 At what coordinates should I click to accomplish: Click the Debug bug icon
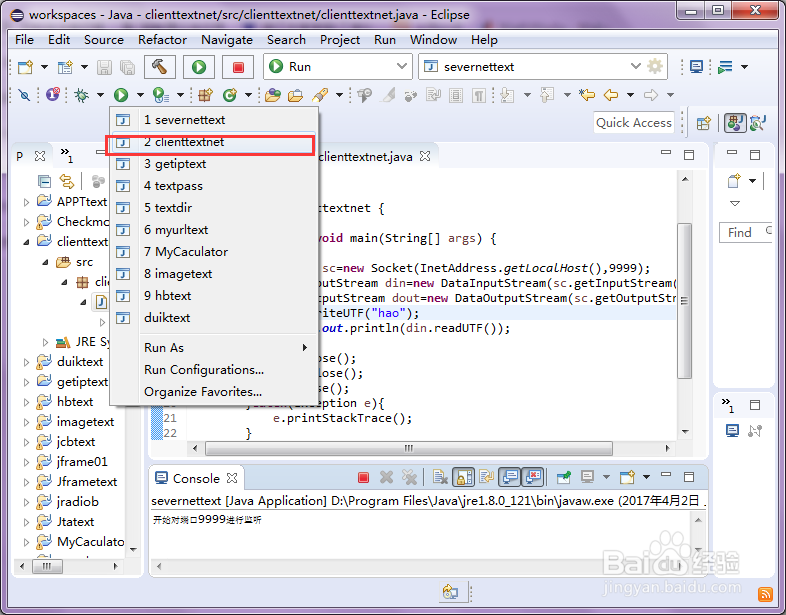81,94
